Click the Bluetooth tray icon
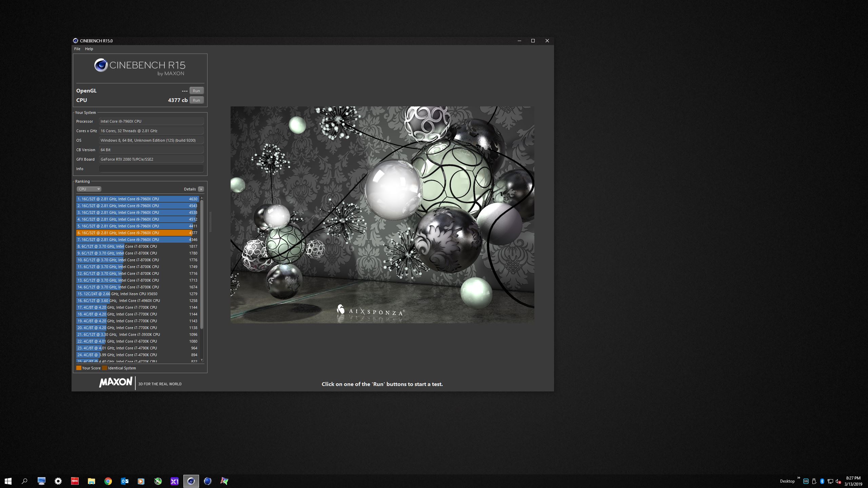868x488 pixels. (822, 481)
